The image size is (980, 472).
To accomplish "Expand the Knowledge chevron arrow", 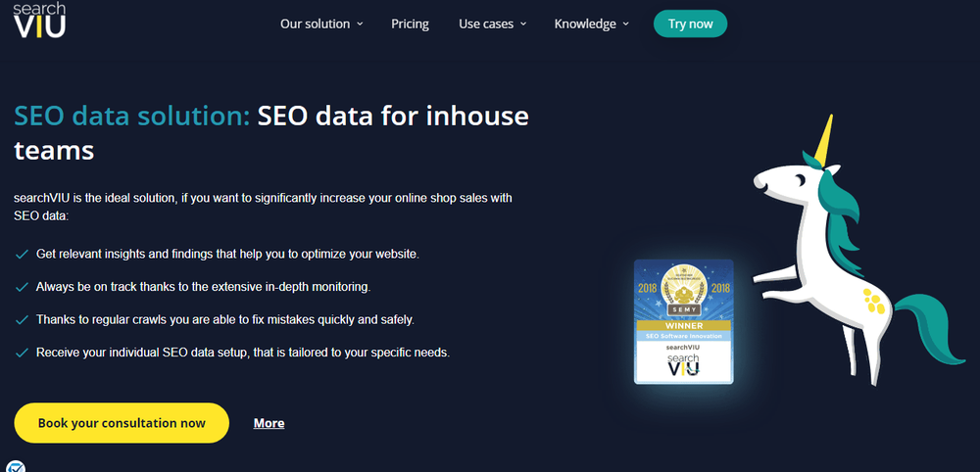I will click(625, 24).
